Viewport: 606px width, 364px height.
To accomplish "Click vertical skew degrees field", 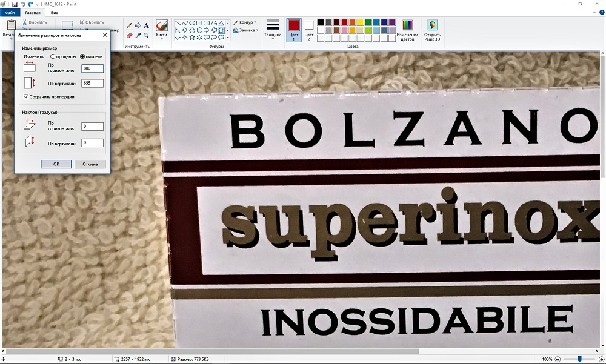I will [92, 142].
